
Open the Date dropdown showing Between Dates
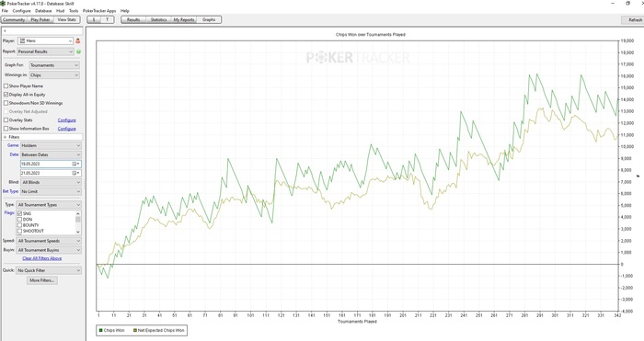tap(51, 154)
